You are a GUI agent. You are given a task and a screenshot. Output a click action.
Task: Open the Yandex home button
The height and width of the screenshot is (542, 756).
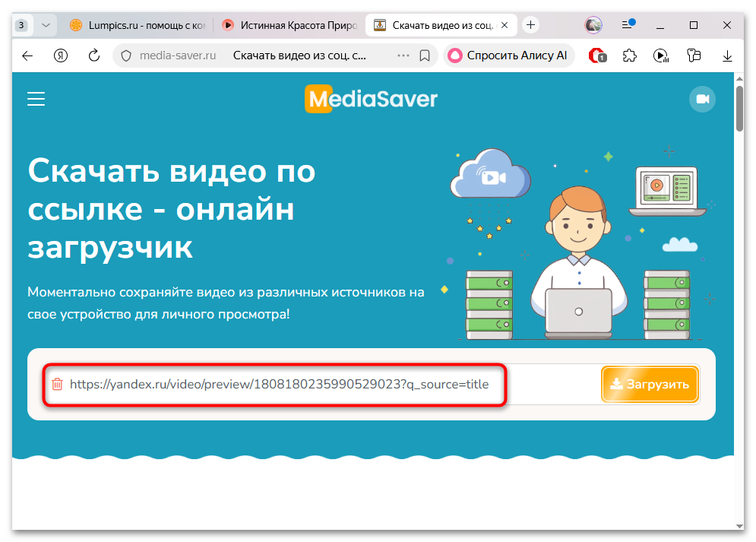[61, 56]
